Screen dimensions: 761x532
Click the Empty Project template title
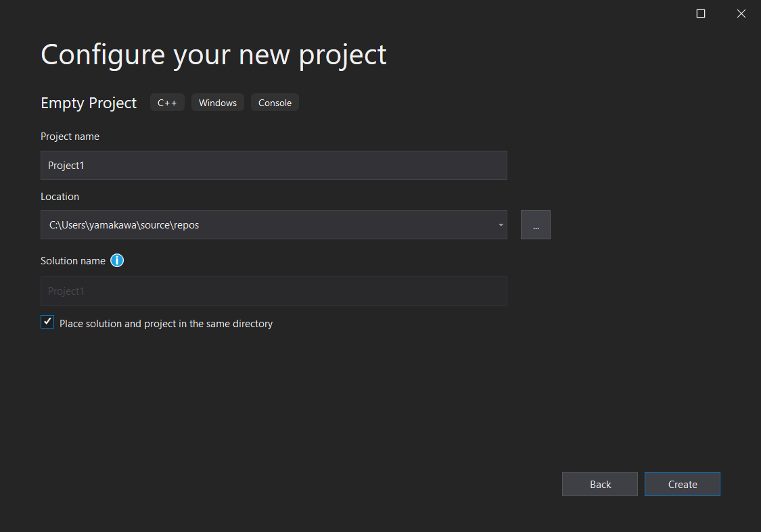(x=89, y=103)
